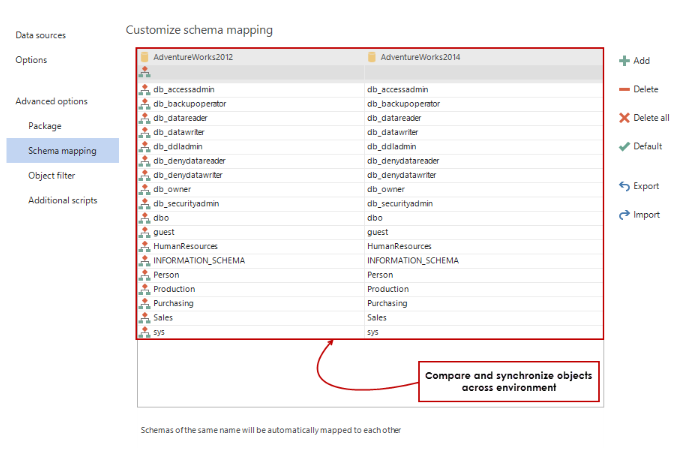The image size is (686, 452).
Task: Click schema icon in empty gray header row
Action: pyautogui.click(x=144, y=72)
